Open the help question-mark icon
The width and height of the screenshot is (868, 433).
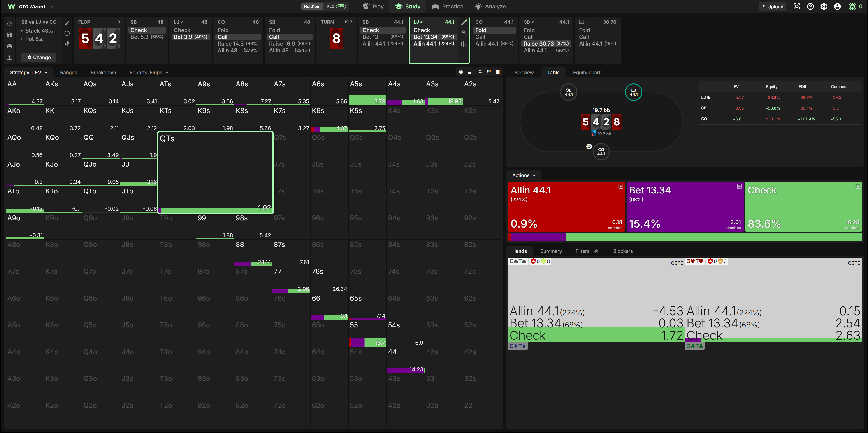810,6
